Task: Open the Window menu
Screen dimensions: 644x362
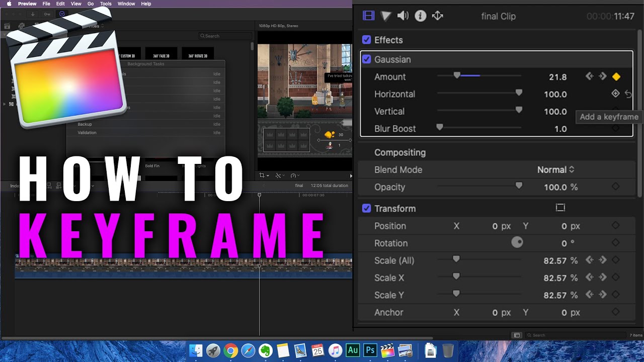Action: click(126, 4)
